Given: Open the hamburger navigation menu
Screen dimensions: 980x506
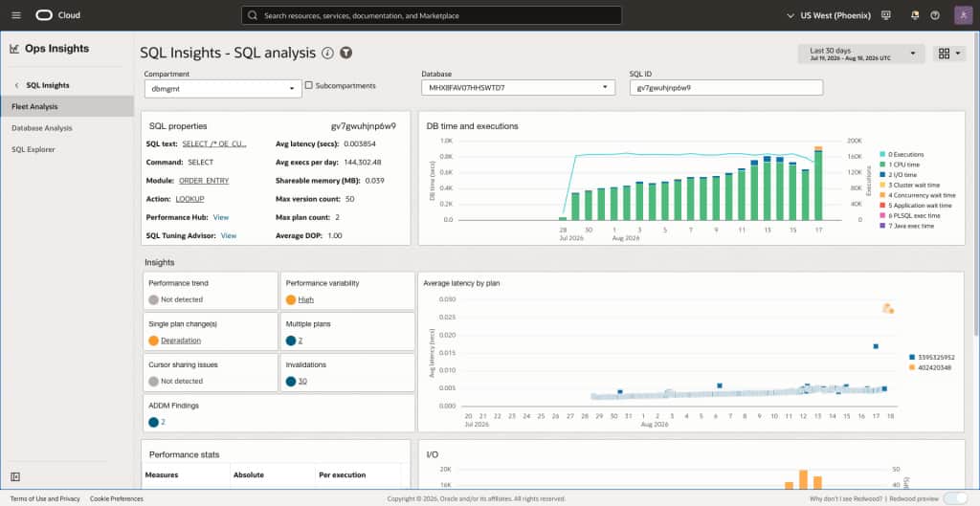Looking at the screenshot, I should tap(16, 15).
